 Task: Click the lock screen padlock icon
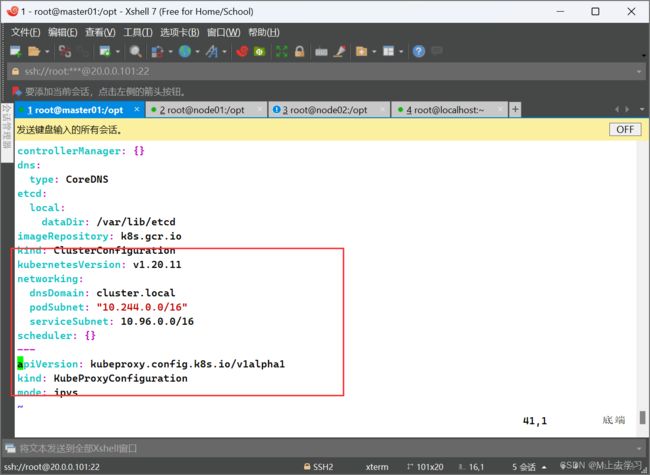tap(299, 51)
